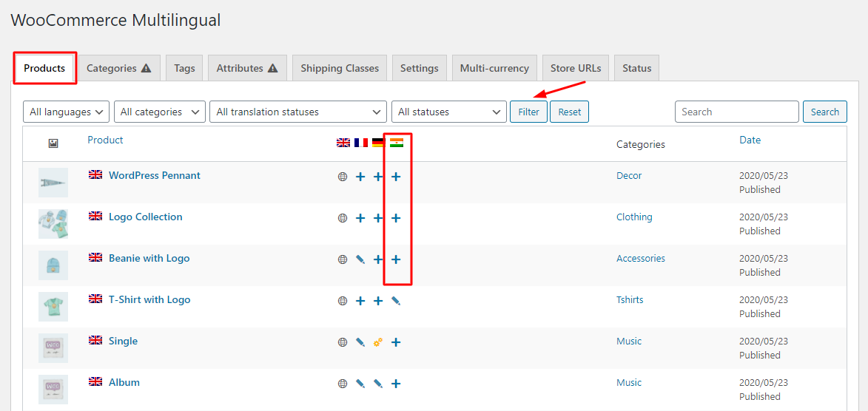The width and height of the screenshot is (868, 411).
Task: Select the Products tab
Action: 44,68
